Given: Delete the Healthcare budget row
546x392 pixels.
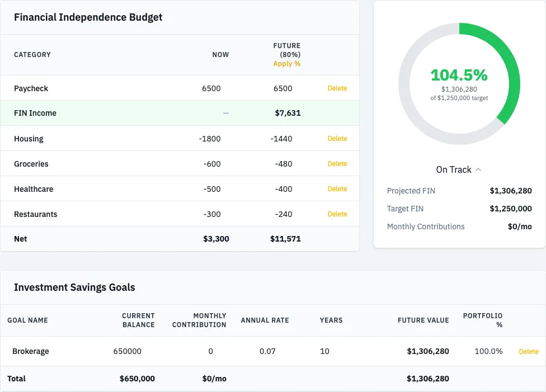Looking at the screenshot, I should click(337, 188).
